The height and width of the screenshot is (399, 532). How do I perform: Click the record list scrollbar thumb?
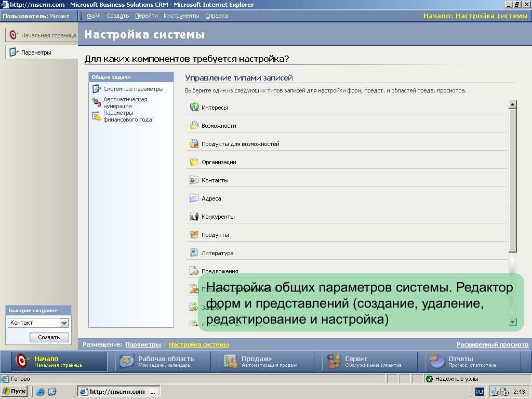pyautogui.click(x=512, y=180)
